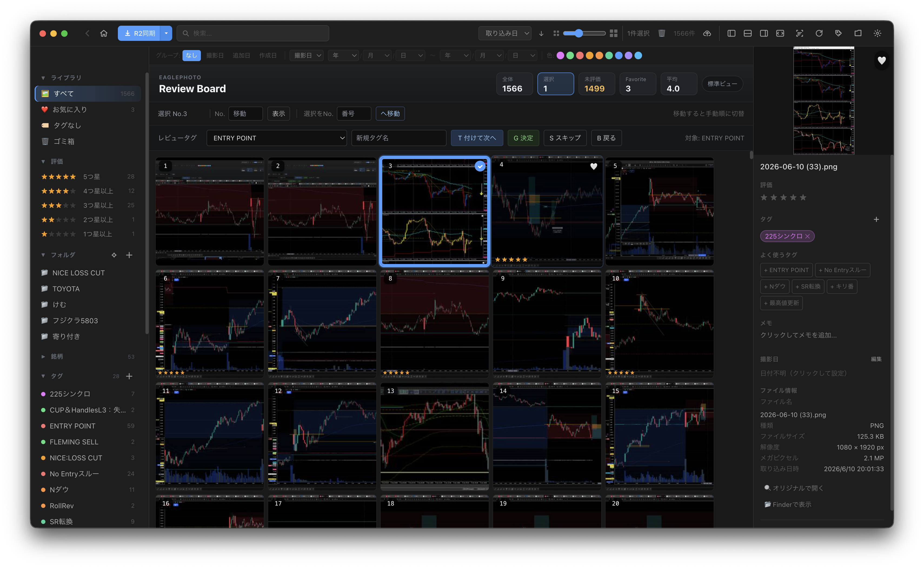
Task: Select the red color filter swatch
Action: pos(580,56)
